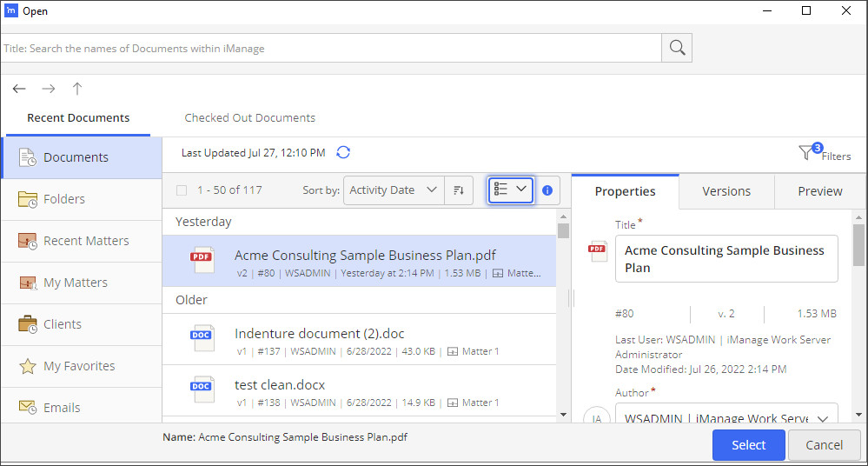868x466 pixels.
Task: Open Folders in the sidebar
Action: pyautogui.click(x=82, y=199)
